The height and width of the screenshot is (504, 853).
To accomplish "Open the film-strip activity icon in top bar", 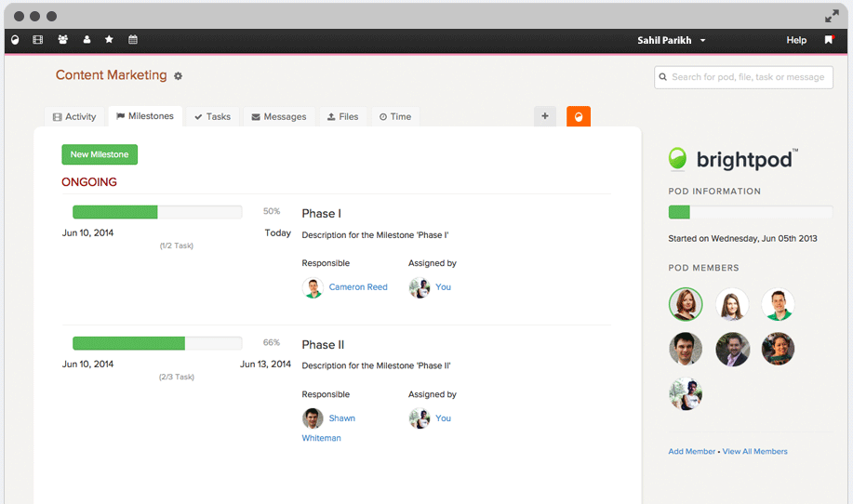I will point(38,40).
